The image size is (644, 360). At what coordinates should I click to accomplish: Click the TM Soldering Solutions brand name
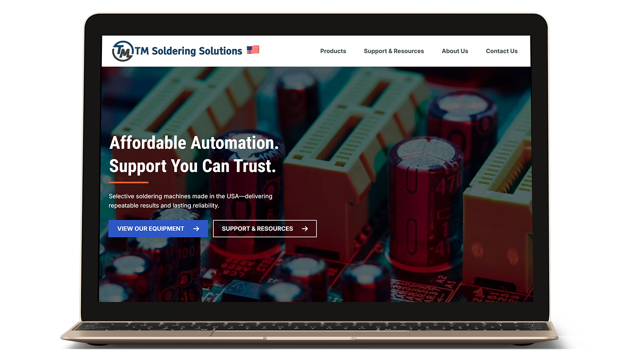click(189, 51)
